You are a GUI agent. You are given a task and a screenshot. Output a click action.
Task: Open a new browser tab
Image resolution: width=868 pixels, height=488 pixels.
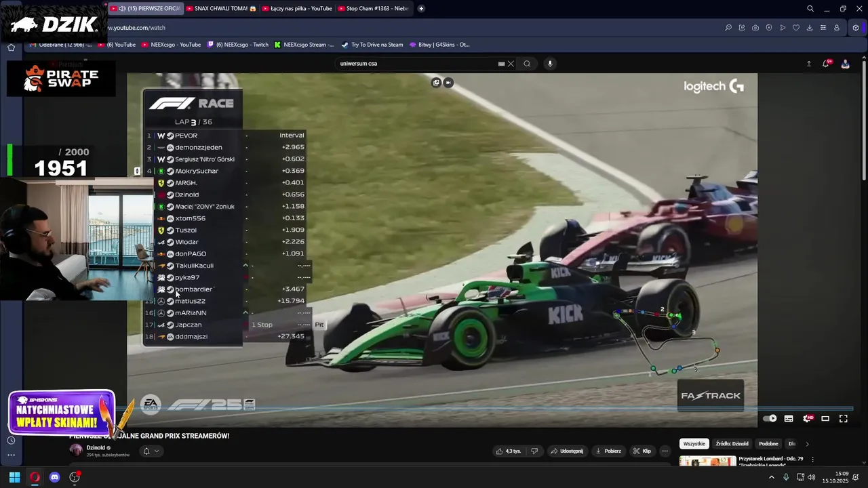(421, 8)
